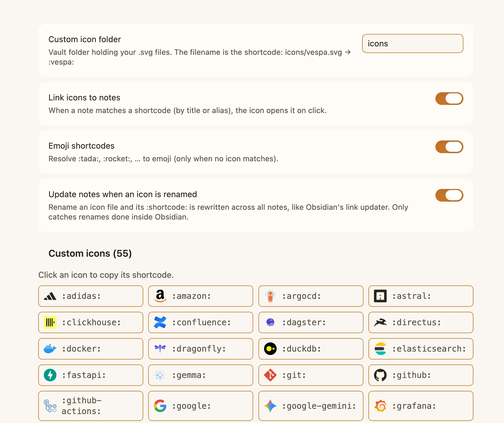Copy the :grafana: shortcode text

coord(414,406)
